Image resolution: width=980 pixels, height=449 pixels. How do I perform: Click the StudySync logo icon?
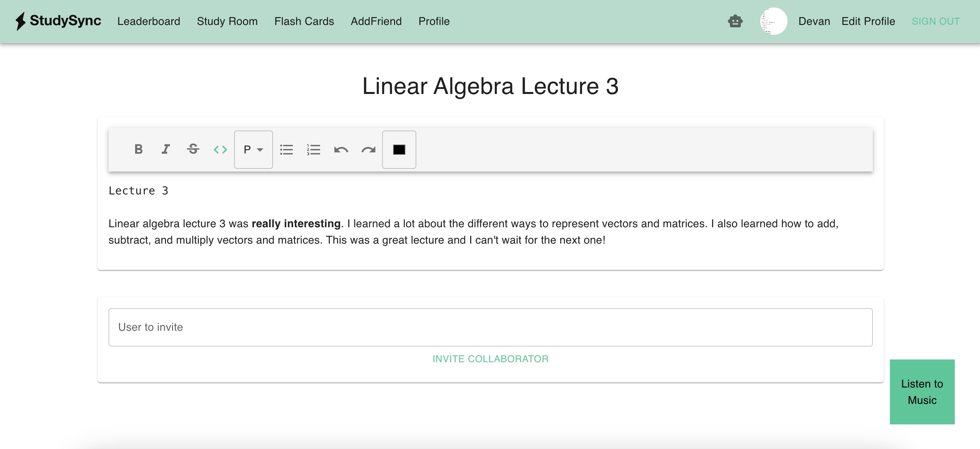click(21, 21)
